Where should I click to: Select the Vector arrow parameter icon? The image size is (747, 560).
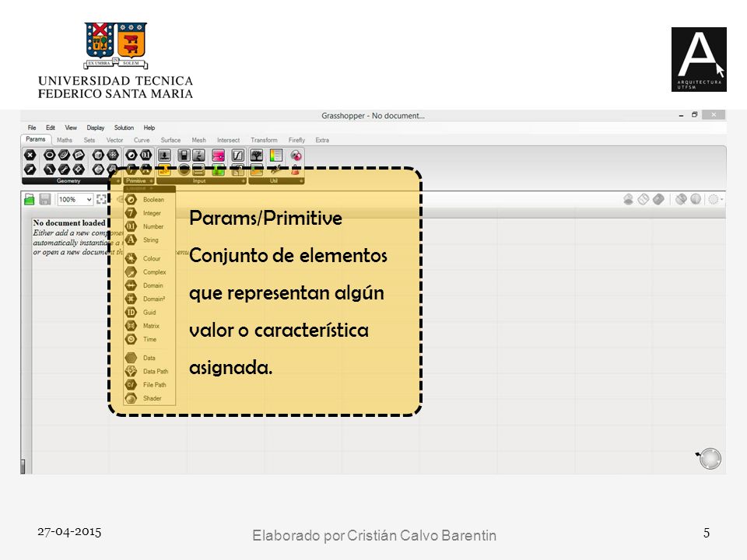[x=30, y=170]
